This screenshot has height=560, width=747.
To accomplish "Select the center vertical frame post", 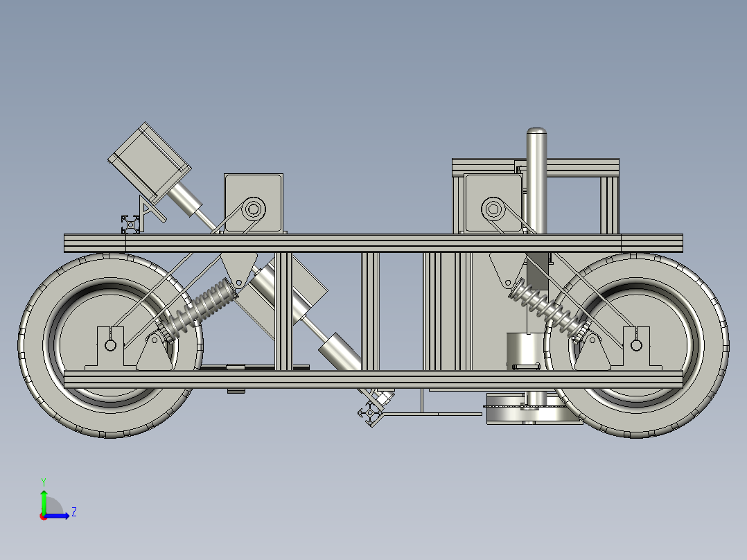I will [370, 312].
